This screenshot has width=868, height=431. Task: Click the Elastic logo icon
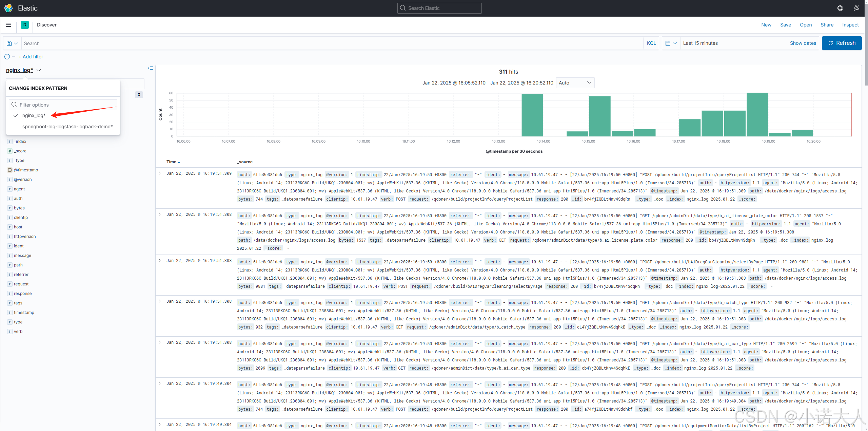pos(8,8)
